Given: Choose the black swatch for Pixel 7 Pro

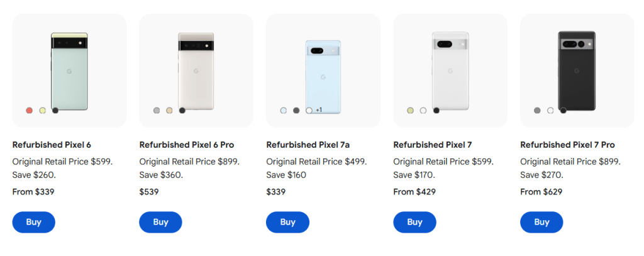Looking at the screenshot, I should [x=563, y=111].
